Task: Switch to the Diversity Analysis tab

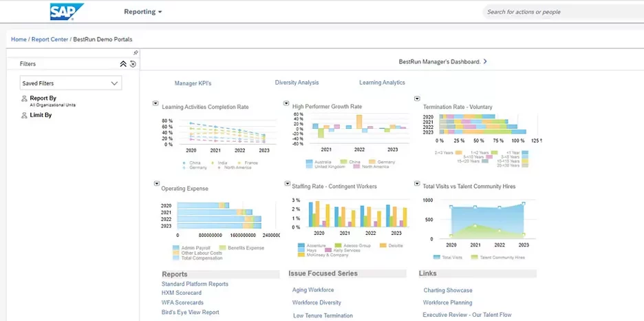Action: click(297, 83)
